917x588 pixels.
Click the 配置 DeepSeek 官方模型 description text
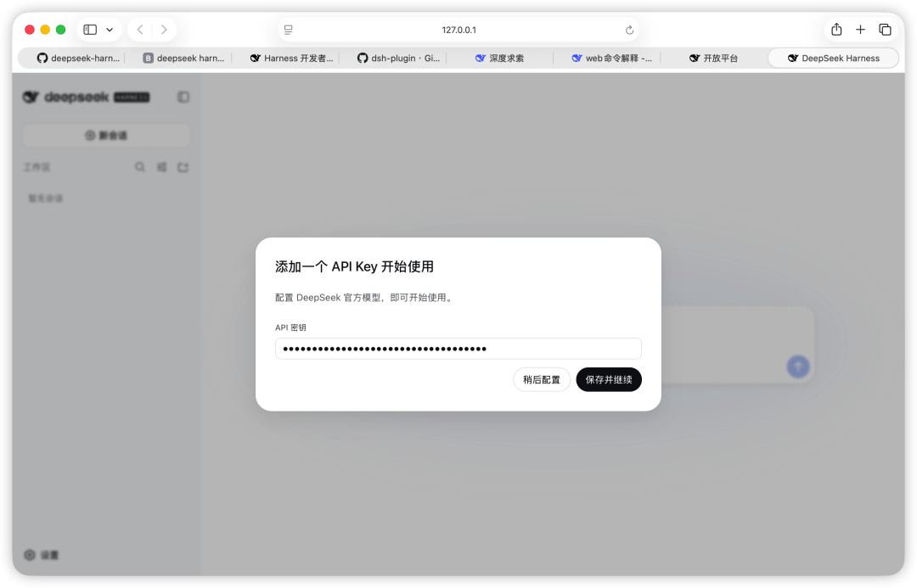click(x=363, y=298)
